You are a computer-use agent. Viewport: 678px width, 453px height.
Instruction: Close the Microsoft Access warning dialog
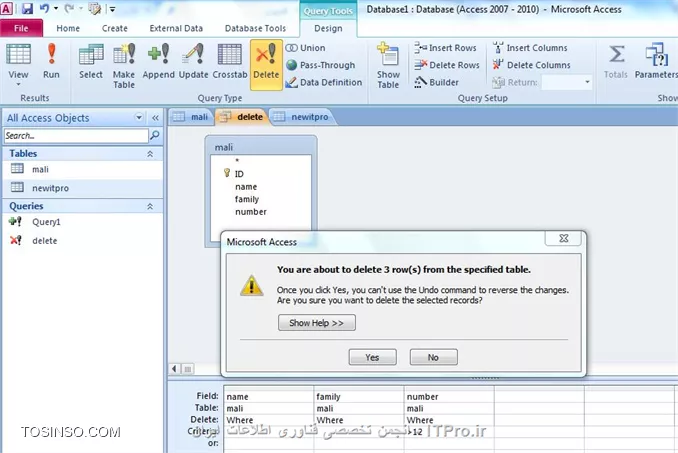pos(563,239)
